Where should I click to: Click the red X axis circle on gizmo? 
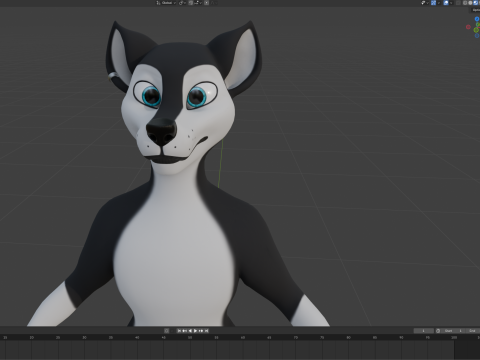(x=468, y=27)
